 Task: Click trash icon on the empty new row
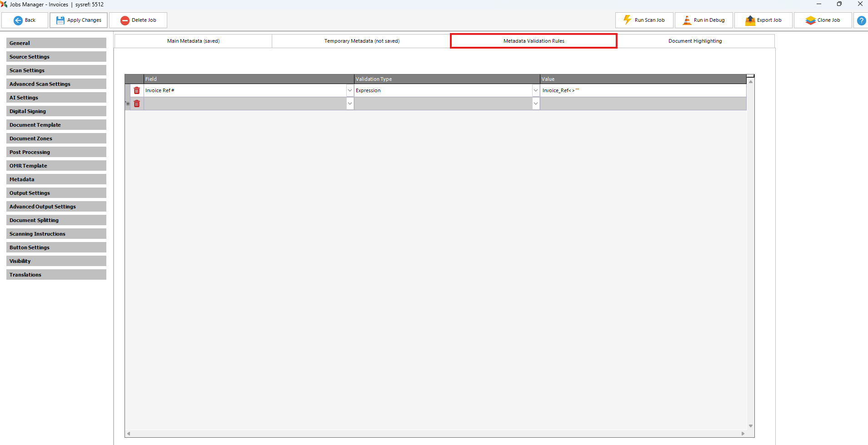pyautogui.click(x=137, y=104)
